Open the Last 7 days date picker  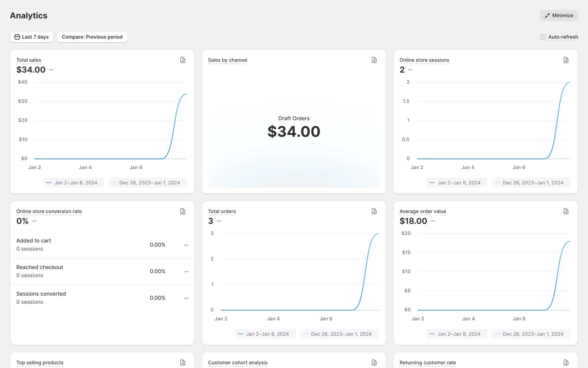click(32, 37)
